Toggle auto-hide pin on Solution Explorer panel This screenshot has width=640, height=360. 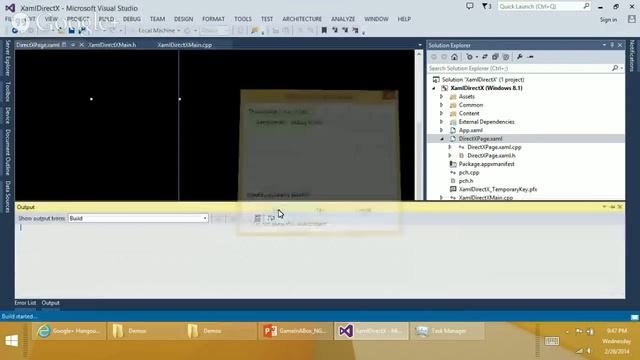point(612,45)
